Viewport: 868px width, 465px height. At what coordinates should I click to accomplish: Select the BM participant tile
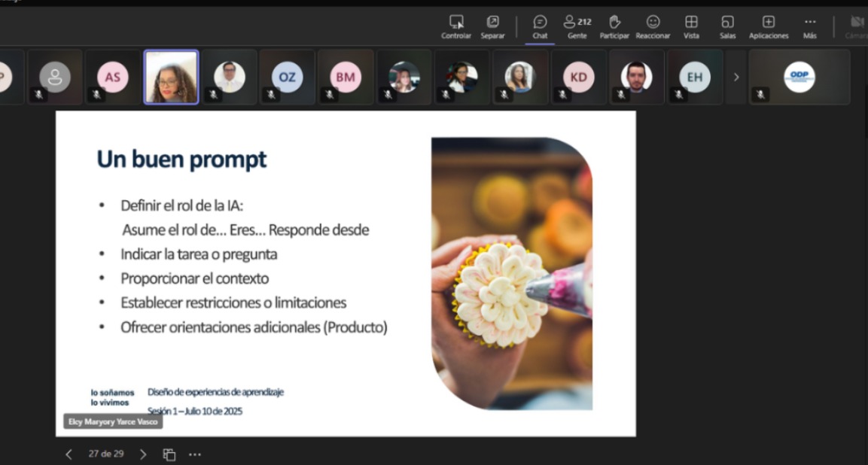(x=346, y=77)
